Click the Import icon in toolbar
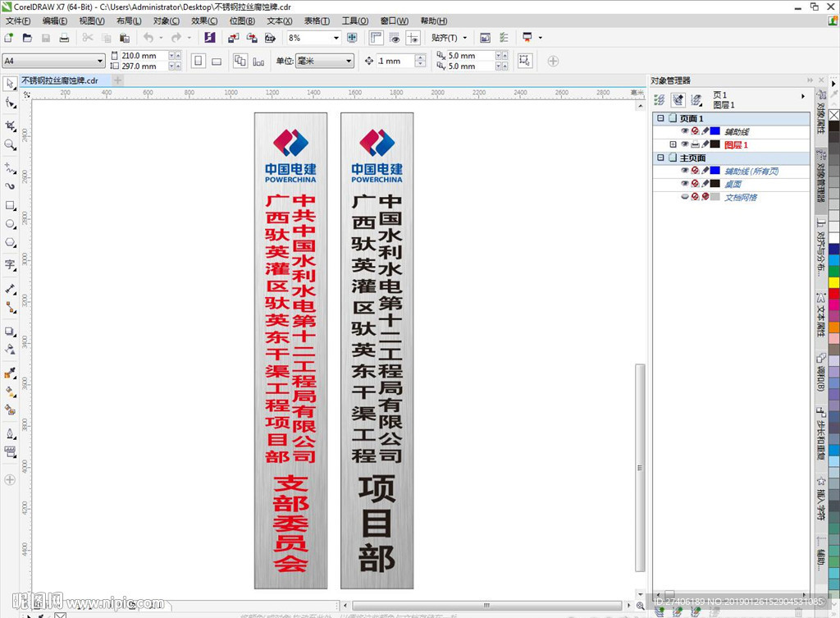This screenshot has height=618, width=840. pyautogui.click(x=233, y=38)
